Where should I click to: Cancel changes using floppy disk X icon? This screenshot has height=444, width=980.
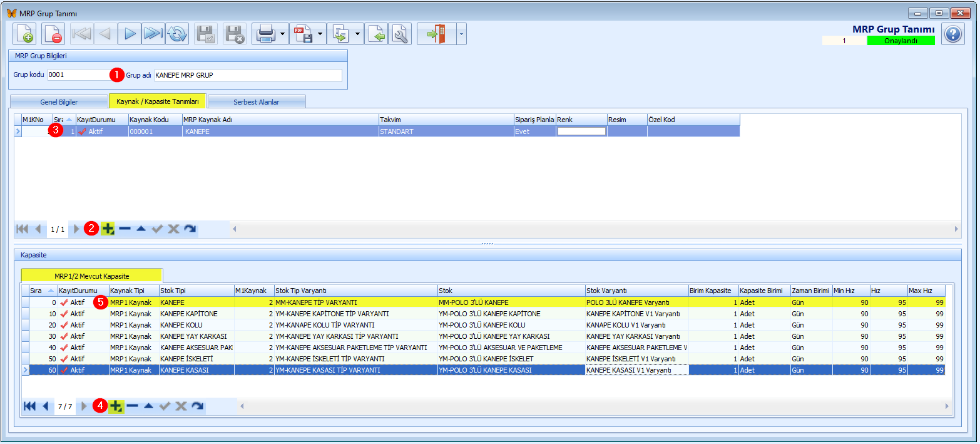[x=235, y=34]
